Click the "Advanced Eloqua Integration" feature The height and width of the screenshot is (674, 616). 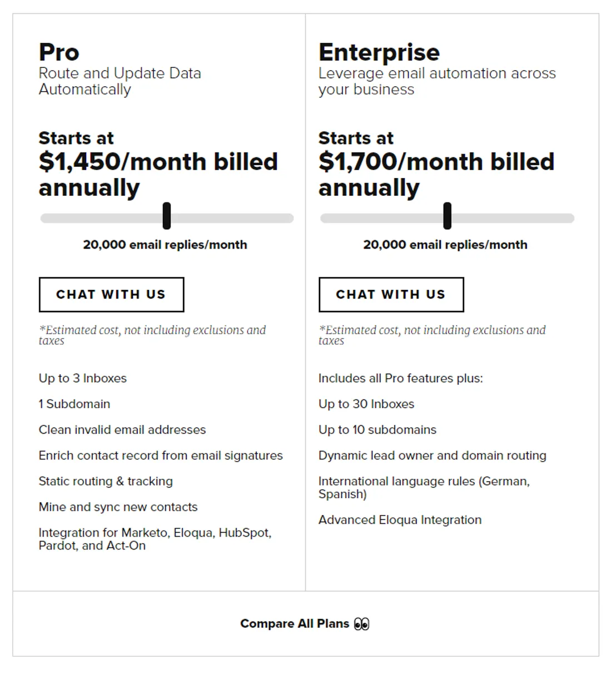(400, 520)
